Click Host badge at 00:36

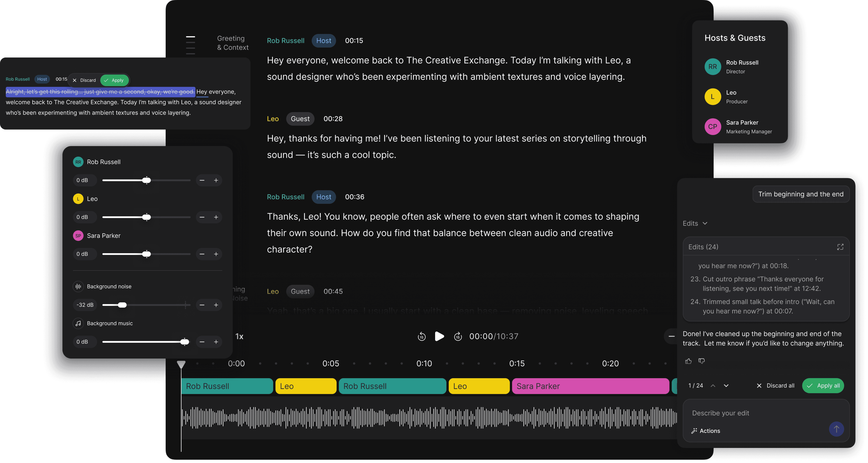323,197
